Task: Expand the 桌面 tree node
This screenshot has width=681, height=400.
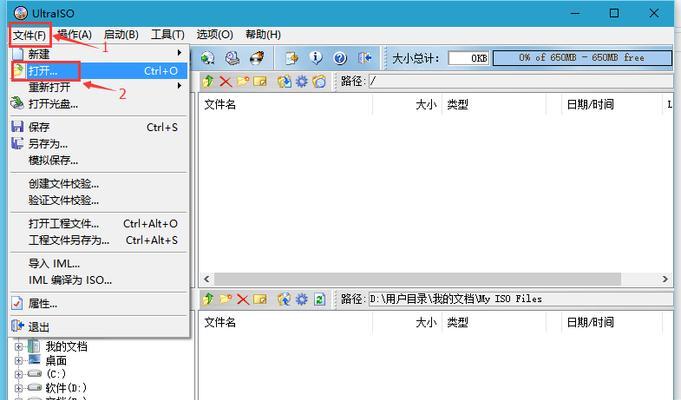Action: pos(19,360)
